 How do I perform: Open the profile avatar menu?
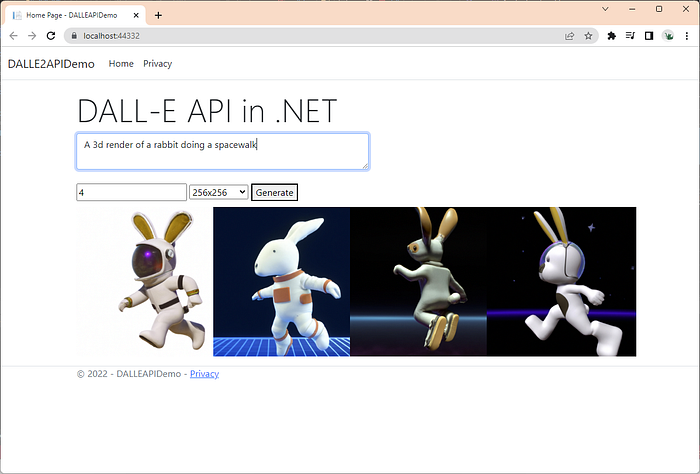(668, 36)
